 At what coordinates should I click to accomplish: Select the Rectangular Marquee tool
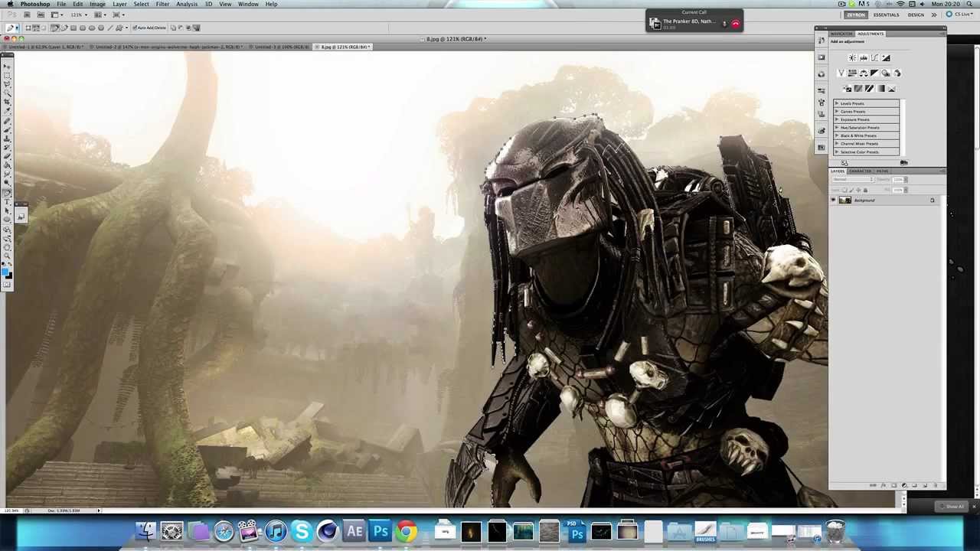point(8,76)
